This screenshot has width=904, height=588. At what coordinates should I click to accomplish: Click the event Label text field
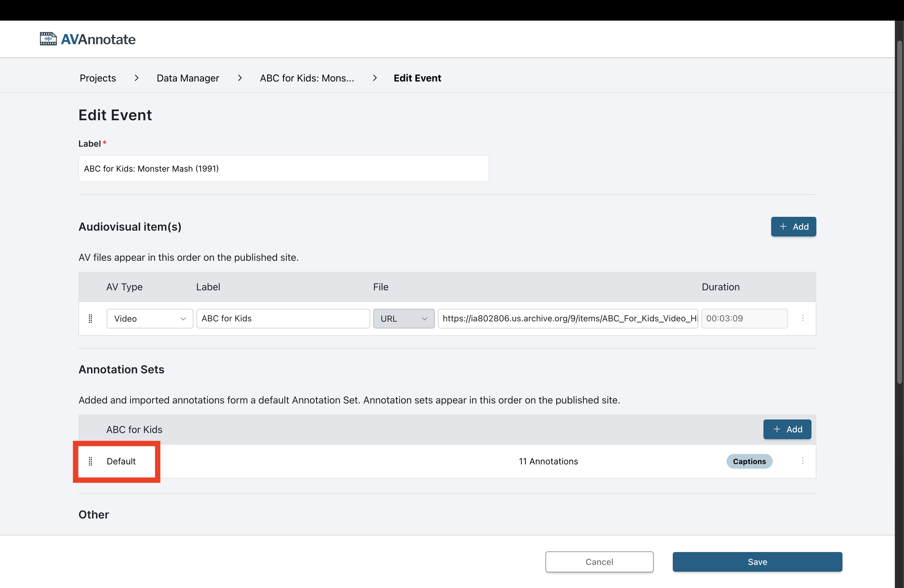[x=283, y=169]
